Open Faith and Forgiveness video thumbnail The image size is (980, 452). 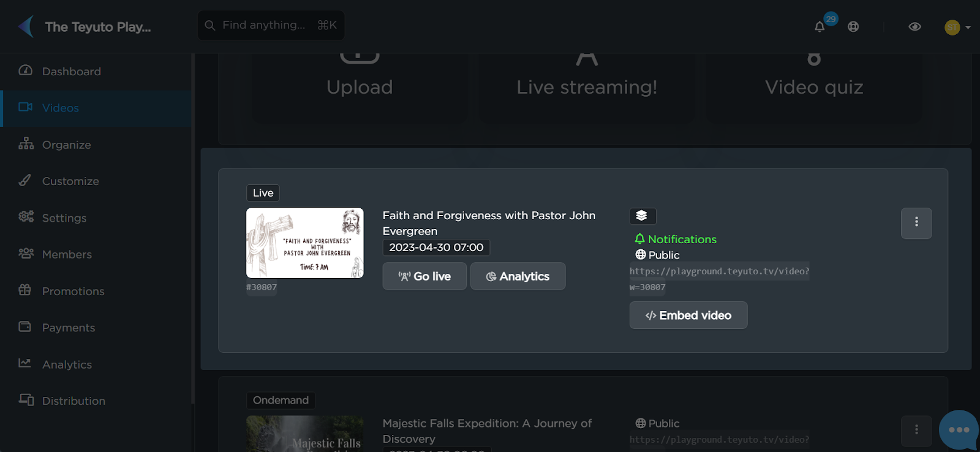pyautogui.click(x=305, y=243)
